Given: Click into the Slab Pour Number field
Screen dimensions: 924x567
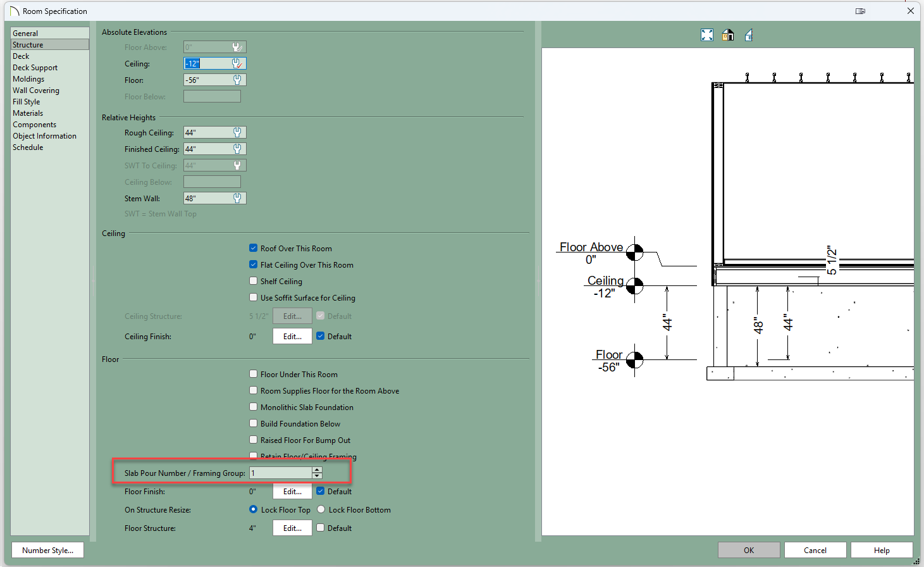Looking at the screenshot, I should click(x=280, y=473).
